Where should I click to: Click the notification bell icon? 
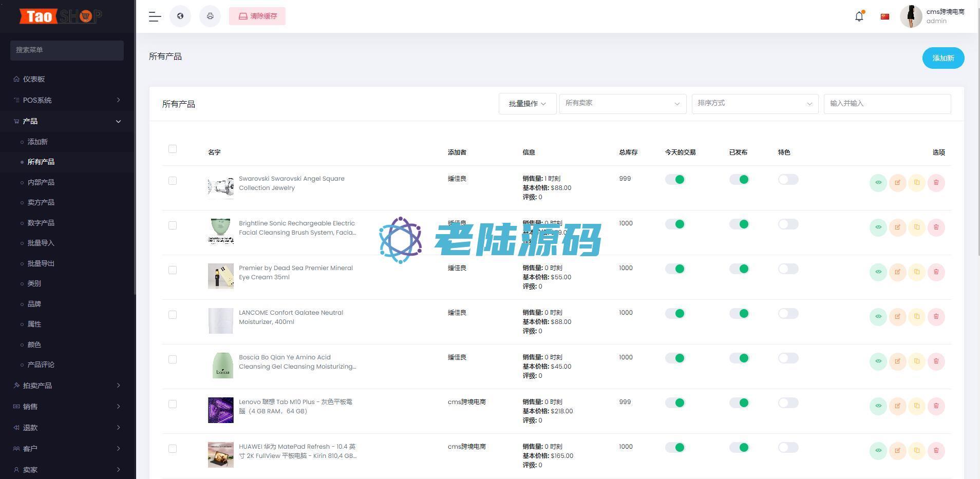859,16
